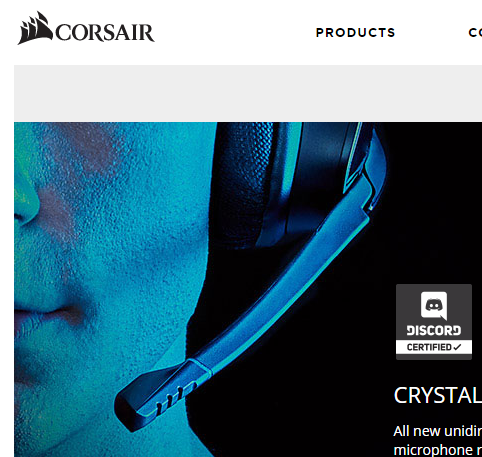Click the DISCORD text in the badge
Viewport: 482px width, 457px height.
[434, 331]
